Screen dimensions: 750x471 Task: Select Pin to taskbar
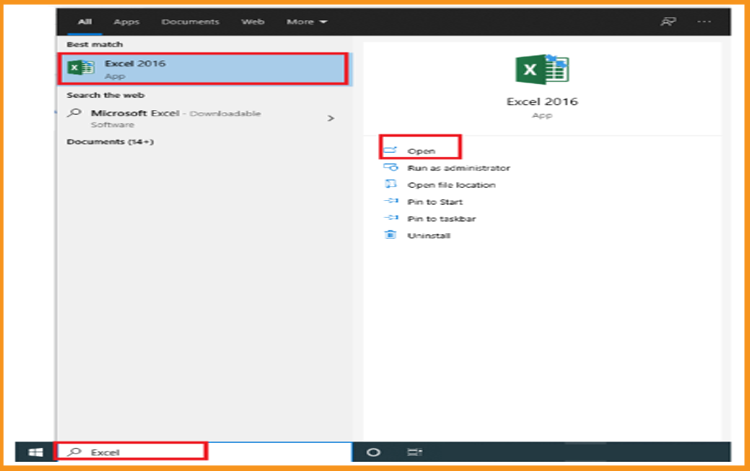point(441,219)
